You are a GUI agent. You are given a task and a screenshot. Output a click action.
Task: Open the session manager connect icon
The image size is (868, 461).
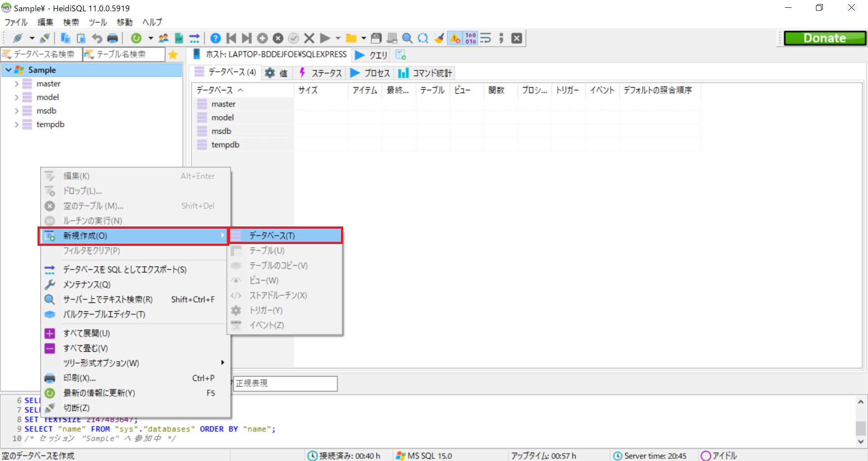pos(18,38)
